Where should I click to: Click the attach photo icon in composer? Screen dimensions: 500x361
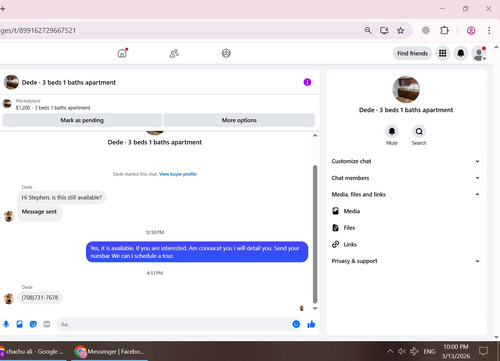tap(20, 324)
